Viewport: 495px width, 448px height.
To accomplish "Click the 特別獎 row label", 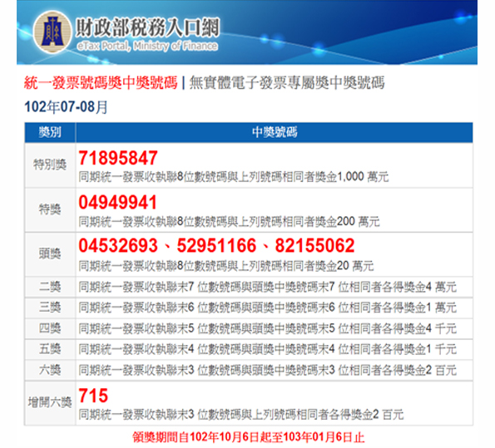I will coord(50,165).
